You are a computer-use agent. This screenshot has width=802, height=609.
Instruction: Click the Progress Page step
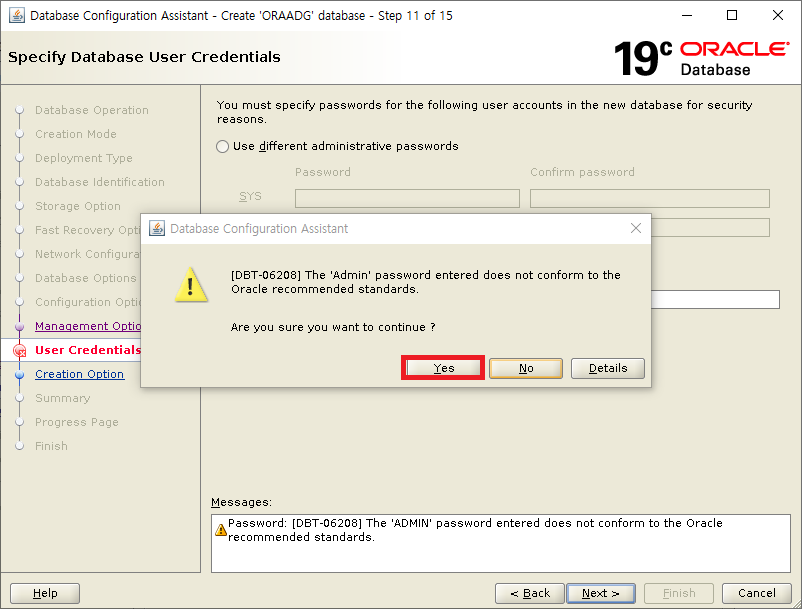(77, 422)
